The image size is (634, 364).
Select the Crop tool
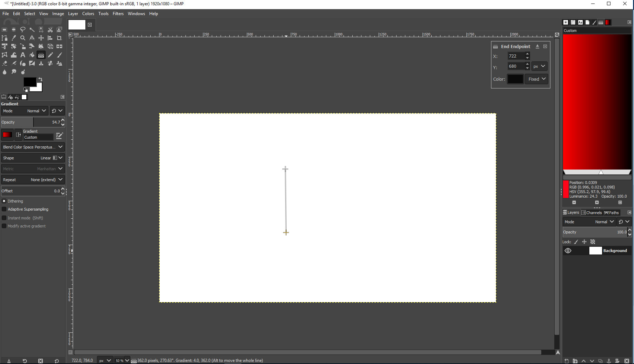pos(59,38)
